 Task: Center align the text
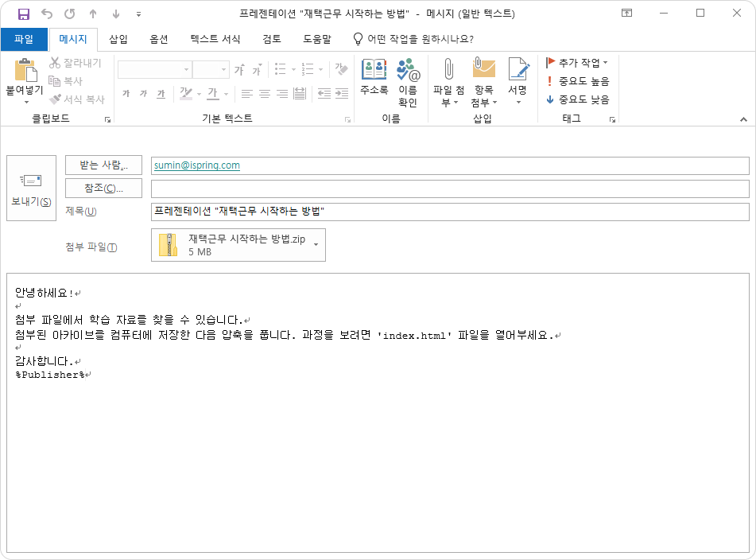click(x=264, y=94)
